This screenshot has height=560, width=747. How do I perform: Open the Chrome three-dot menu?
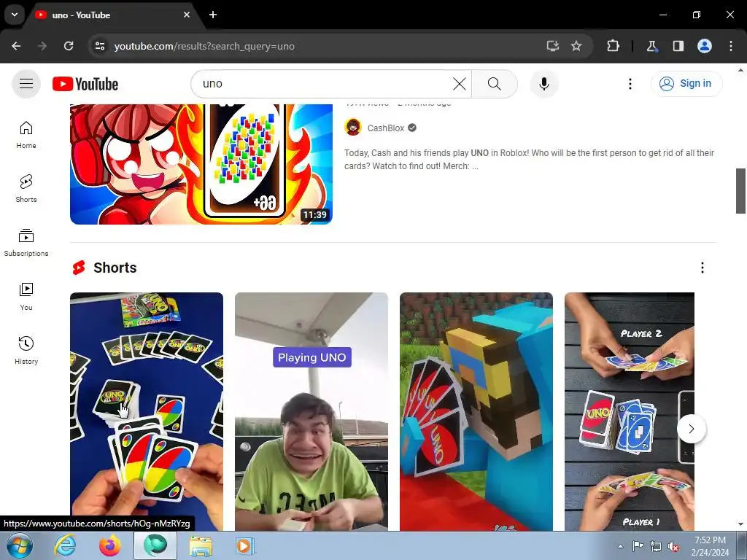pyautogui.click(x=731, y=46)
